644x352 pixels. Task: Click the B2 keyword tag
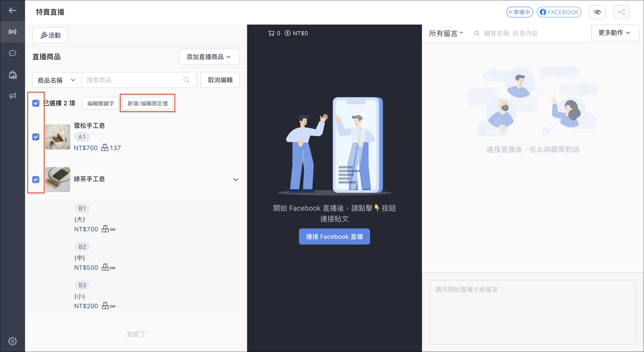click(82, 247)
